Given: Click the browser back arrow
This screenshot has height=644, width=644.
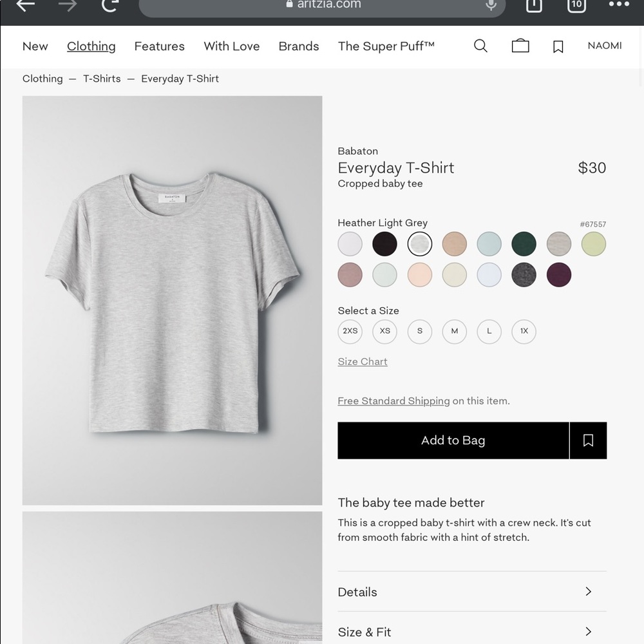Looking at the screenshot, I should click(x=26, y=5).
